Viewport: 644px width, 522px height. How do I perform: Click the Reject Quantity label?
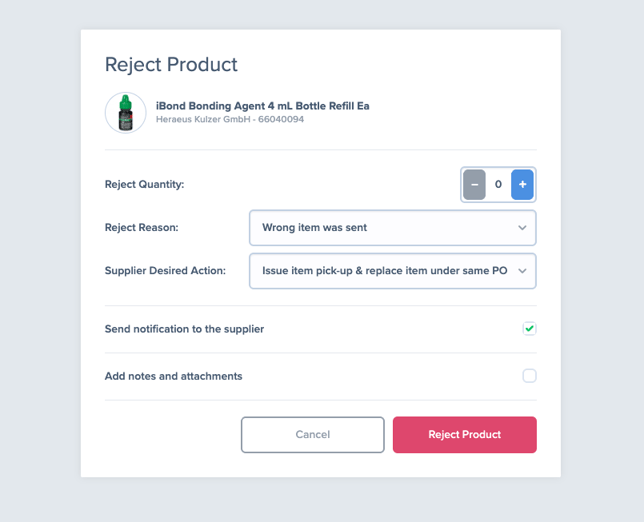145,184
